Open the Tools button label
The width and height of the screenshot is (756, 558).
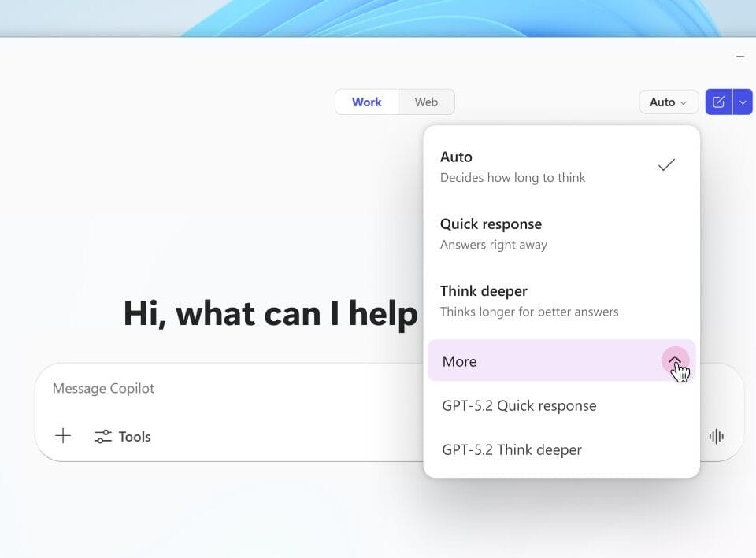(135, 437)
